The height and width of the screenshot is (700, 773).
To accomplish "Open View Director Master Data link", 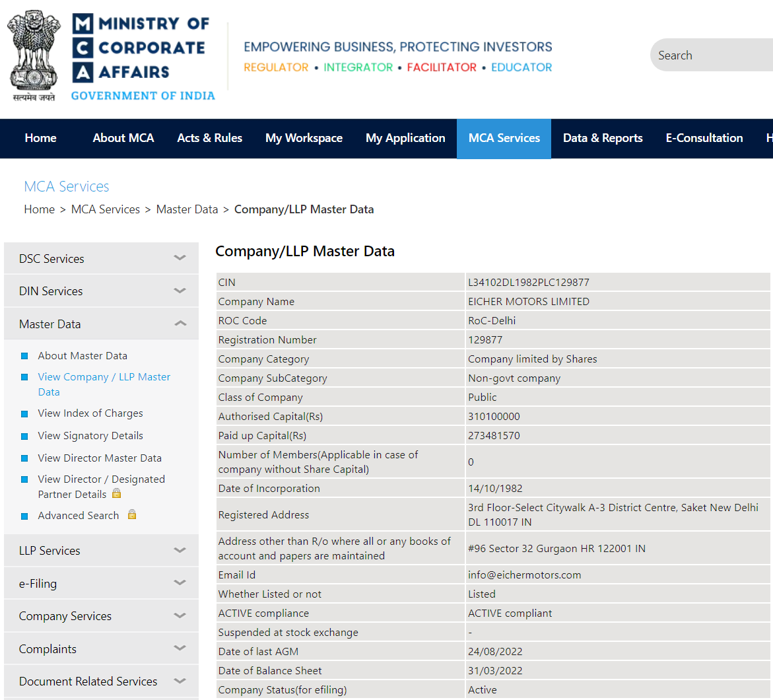I will [100, 458].
